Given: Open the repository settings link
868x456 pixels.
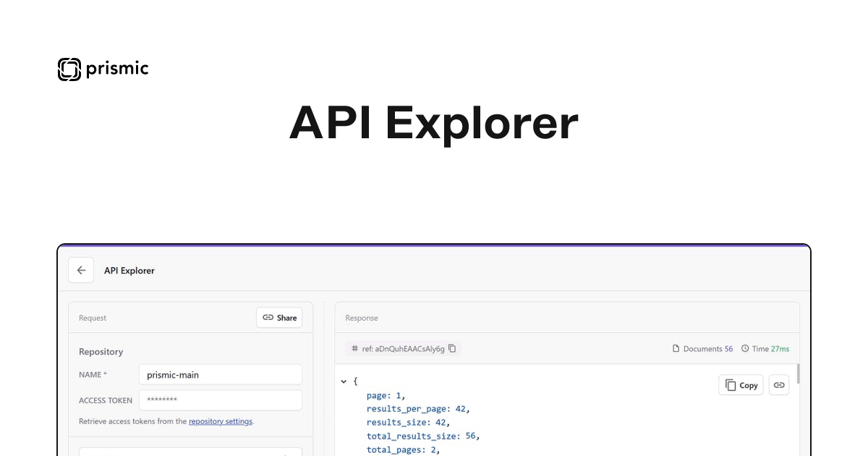Looking at the screenshot, I should (221, 421).
